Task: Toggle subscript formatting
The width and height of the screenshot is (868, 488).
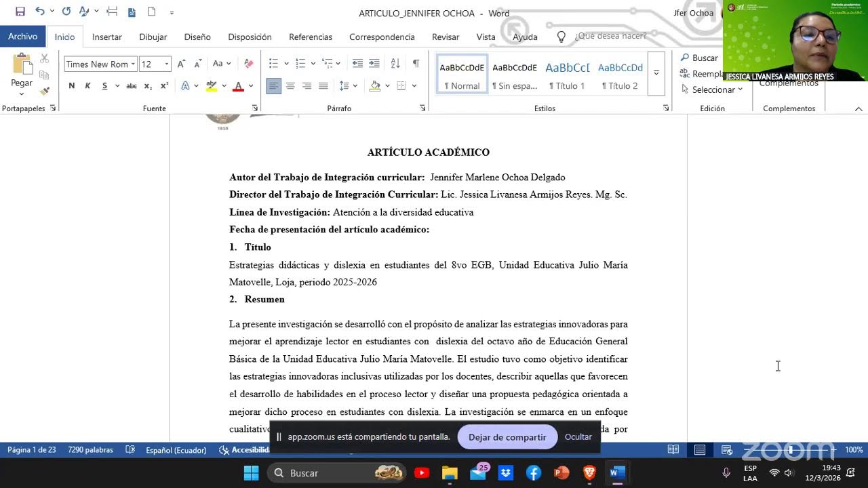Action: tap(149, 86)
